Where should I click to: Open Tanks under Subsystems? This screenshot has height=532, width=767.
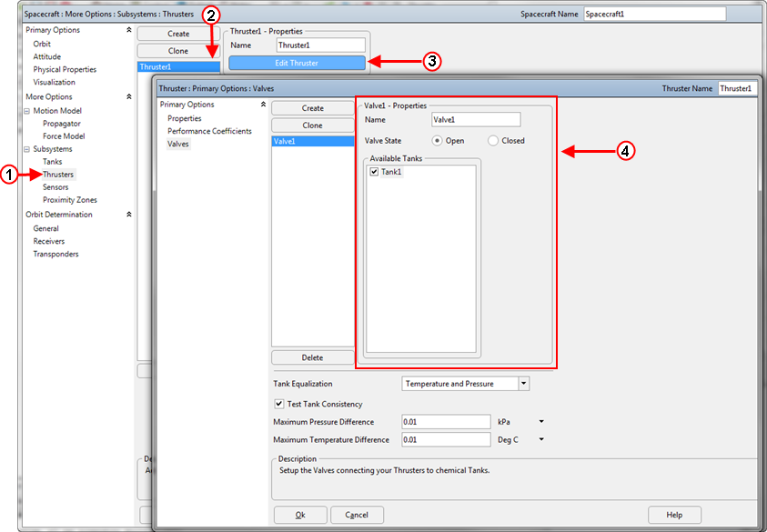pyautogui.click(x=53, y=162)
